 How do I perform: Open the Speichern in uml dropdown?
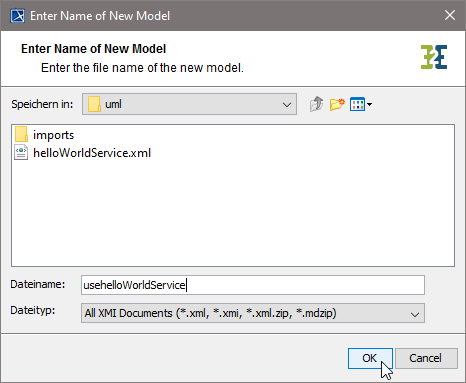[189, 104]
